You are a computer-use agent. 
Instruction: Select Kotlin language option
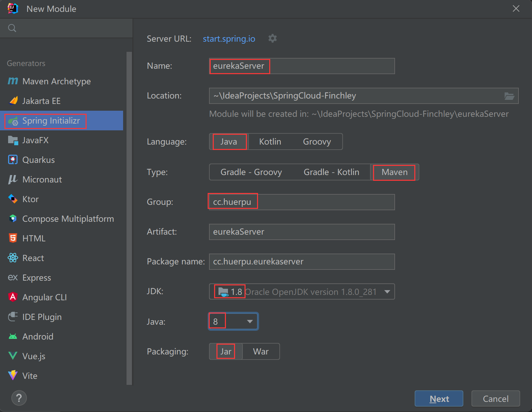pos(270,142)
